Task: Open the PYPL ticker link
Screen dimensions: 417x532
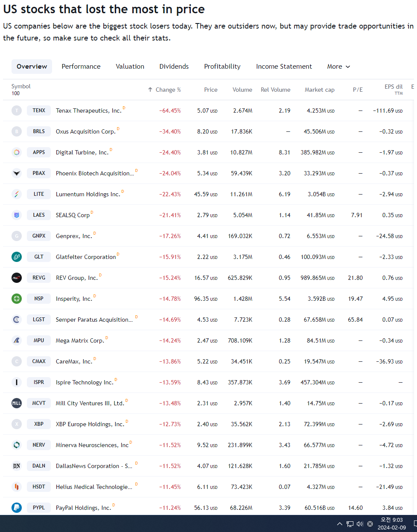Action: [39, 508]
